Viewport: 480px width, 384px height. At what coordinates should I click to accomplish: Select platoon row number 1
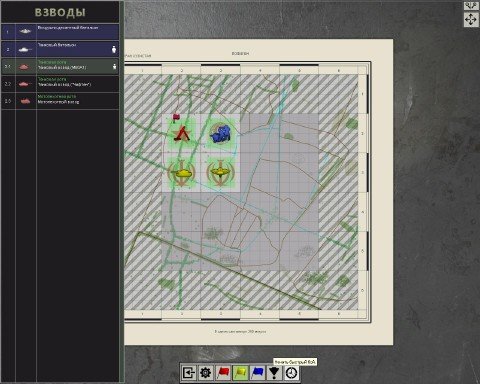click(x=60, y=32)
